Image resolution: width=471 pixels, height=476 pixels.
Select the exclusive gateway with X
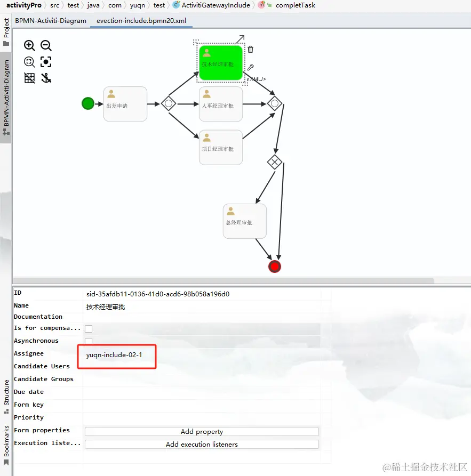tap(275, 162)
